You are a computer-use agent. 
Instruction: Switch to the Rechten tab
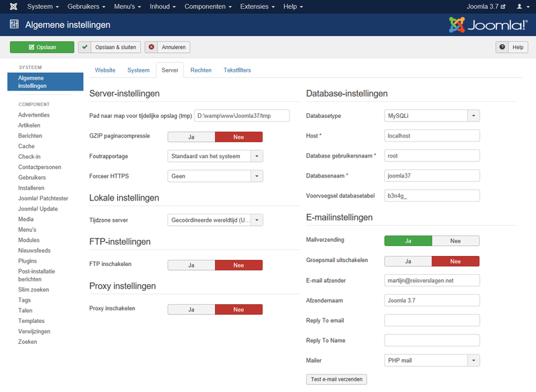point(201,70)
